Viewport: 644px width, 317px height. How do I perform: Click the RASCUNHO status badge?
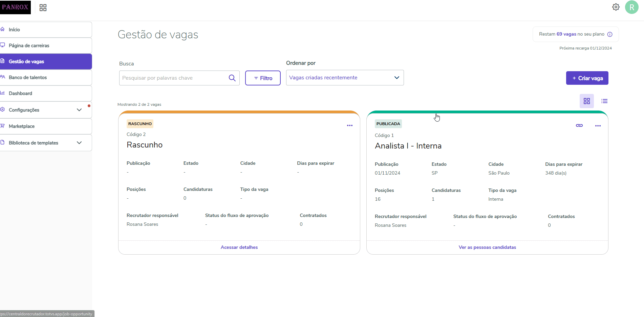pyautogui.click(x=140, y=124)
